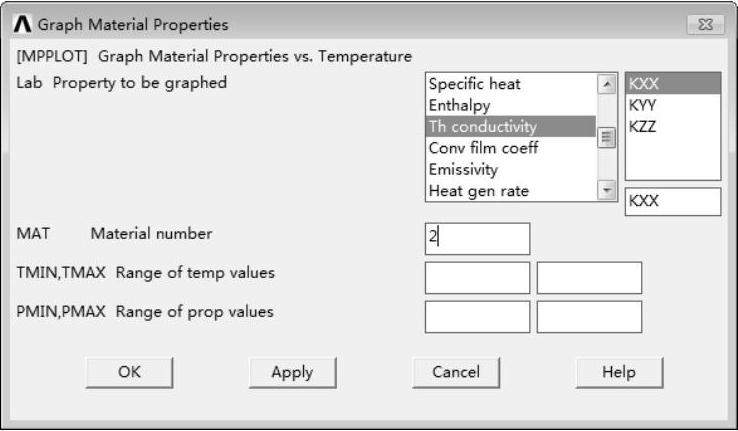Viewport: 738px width, 431px height.
Task: Focus the Material number input field
Action: [477, 238]
